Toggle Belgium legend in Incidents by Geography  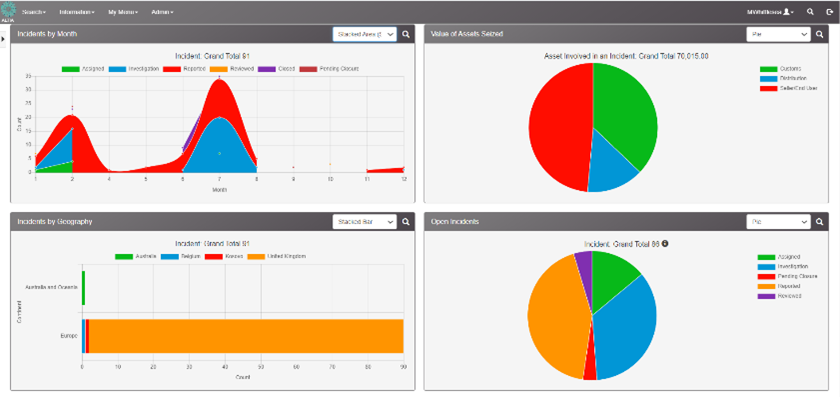pyautogui.click(x=182, y=256)
